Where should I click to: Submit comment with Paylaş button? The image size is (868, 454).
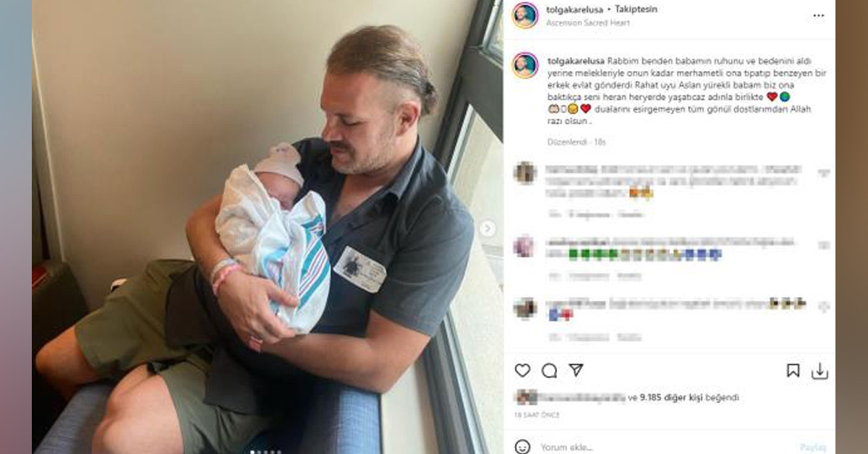813,447
